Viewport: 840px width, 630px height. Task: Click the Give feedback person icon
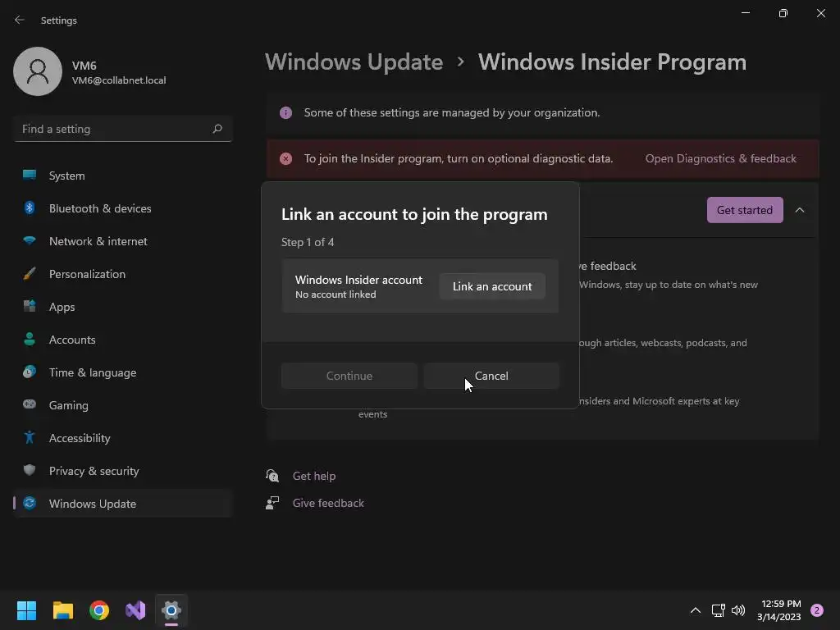click(272, 503)
